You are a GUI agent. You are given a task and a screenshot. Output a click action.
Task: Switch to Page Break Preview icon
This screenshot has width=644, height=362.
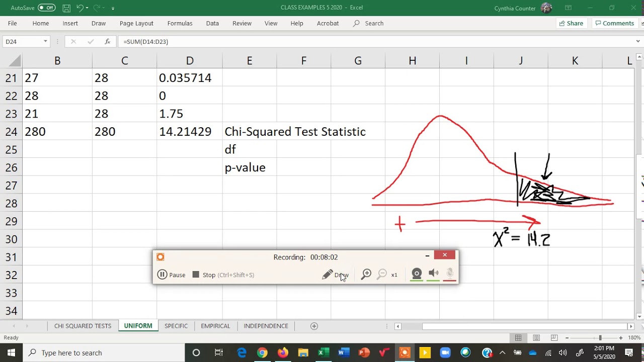[x=554, y=338]
